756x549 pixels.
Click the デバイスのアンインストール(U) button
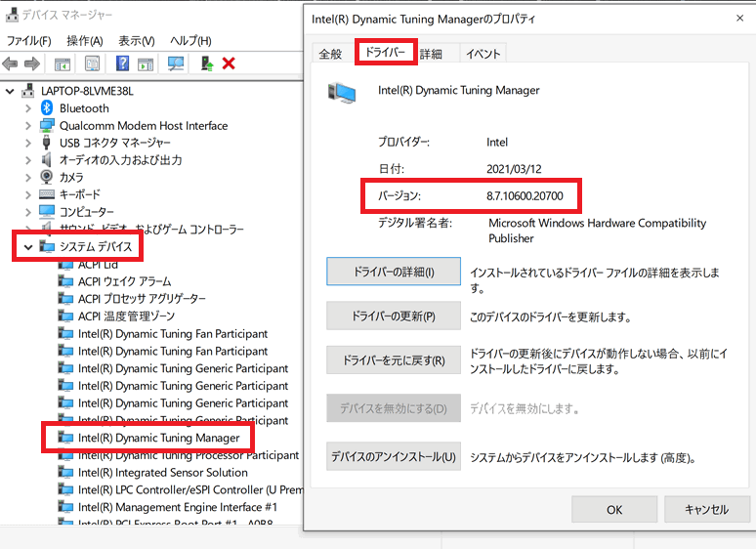point(393,456)
